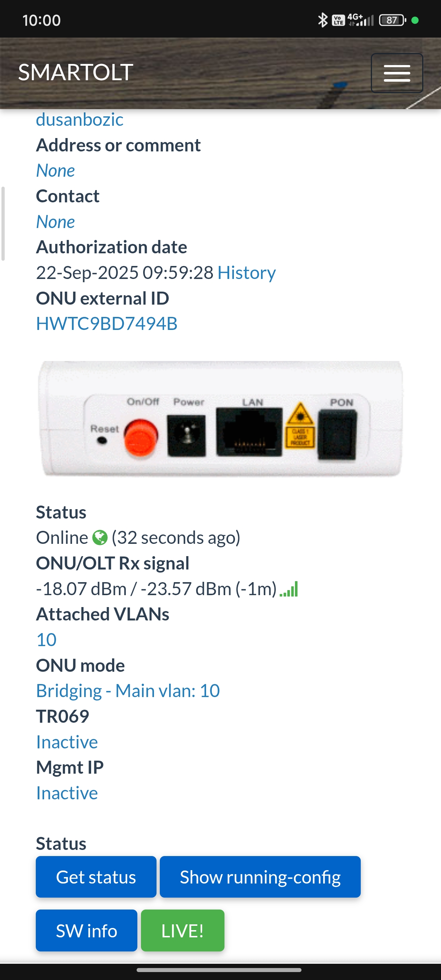Viewport: 441px width, 980px height.
Task: Open the dusanbozic link
Action: coord(80,120)
